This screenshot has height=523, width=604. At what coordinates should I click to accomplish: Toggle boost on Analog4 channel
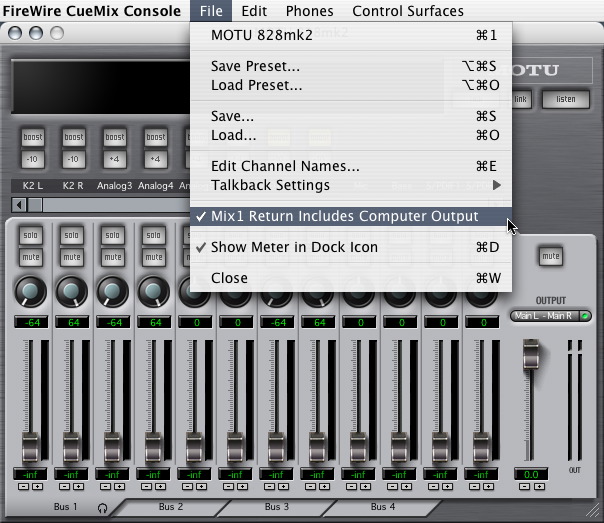tap(156, 137)
